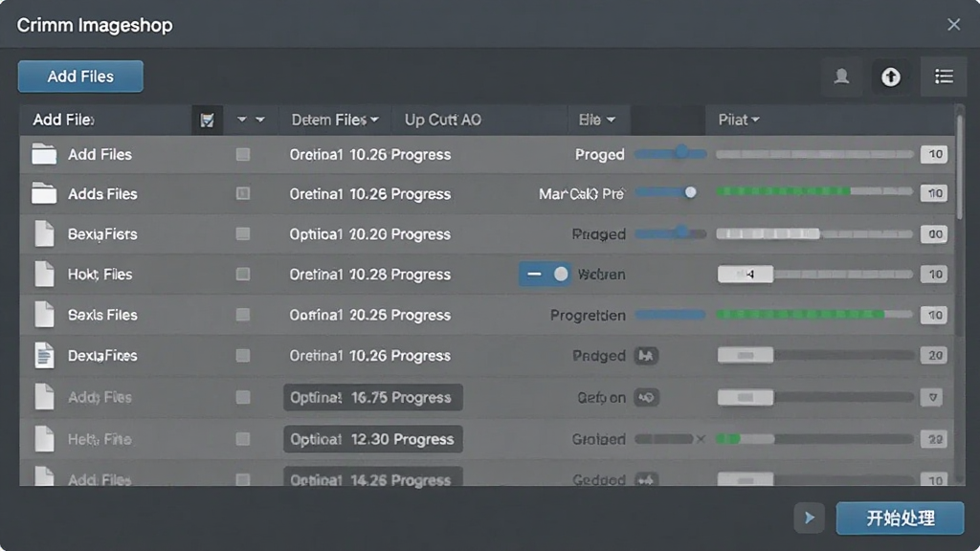
Task: Tick the checkbox for BexiaFiets row
Action: 243,233
